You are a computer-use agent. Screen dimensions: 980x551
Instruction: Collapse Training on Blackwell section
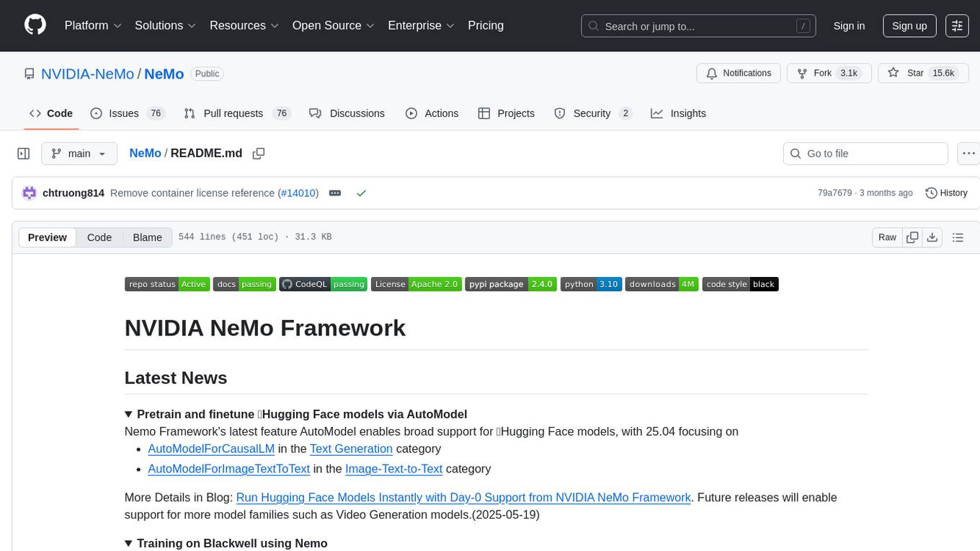pos(226,543)
